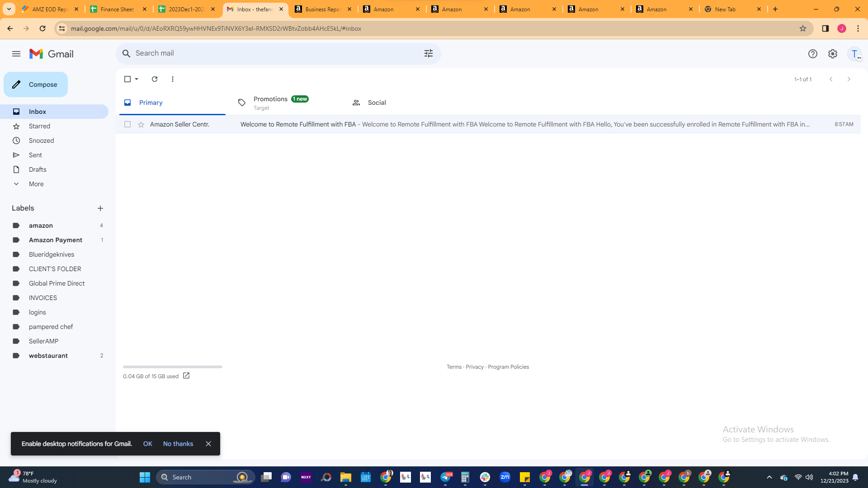This screenshot has height=488, width=868.
Task: Open File Explorer from taskbar
Action: click(x=346, y=477)
